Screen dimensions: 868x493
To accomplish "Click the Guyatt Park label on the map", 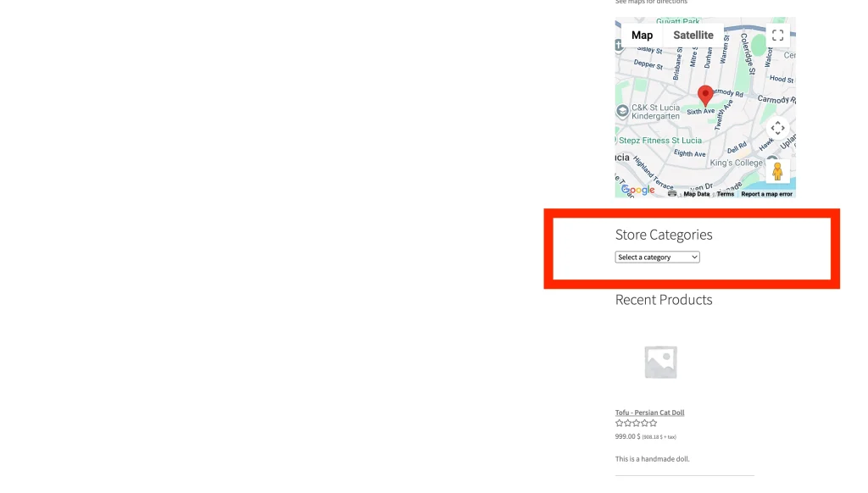I will pyautogui.click(x=677, y=22).
